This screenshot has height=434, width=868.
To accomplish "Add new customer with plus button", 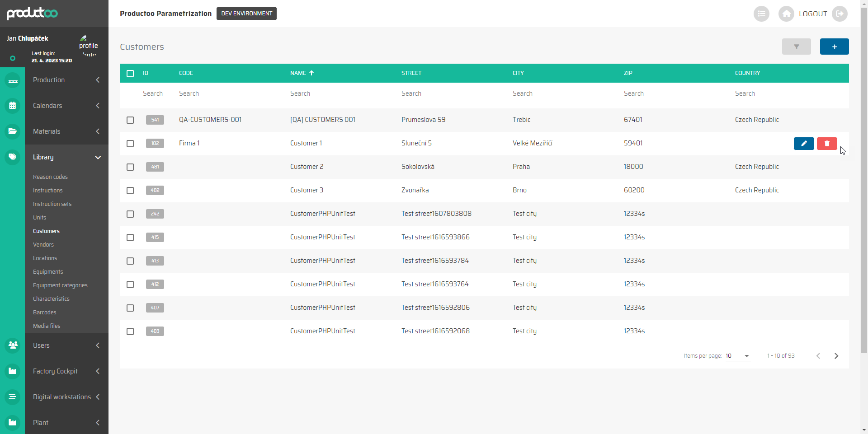I will coord(834,47).
